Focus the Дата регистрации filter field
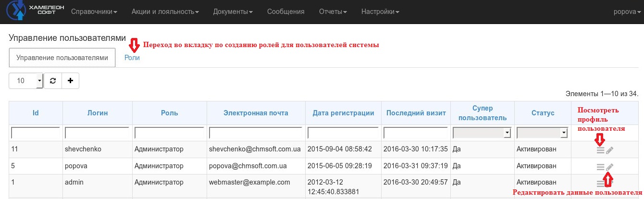Screen dimensions: 644x199 (343, 133)
